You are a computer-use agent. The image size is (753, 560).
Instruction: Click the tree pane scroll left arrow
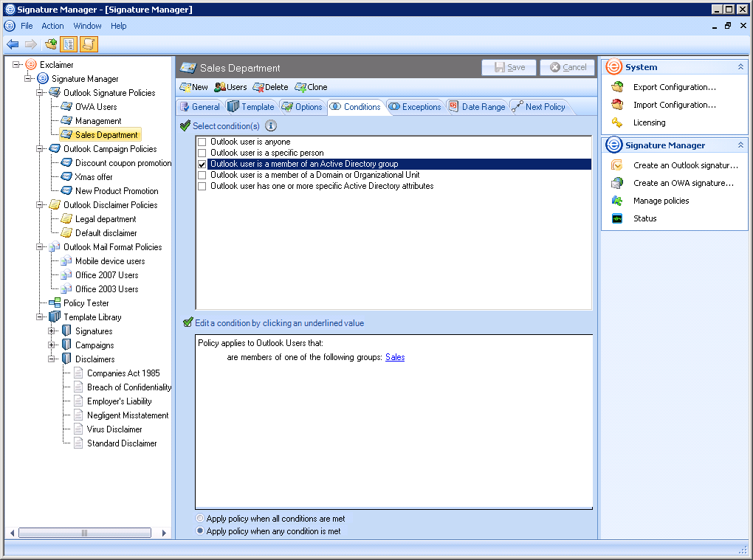pos(12,533)
